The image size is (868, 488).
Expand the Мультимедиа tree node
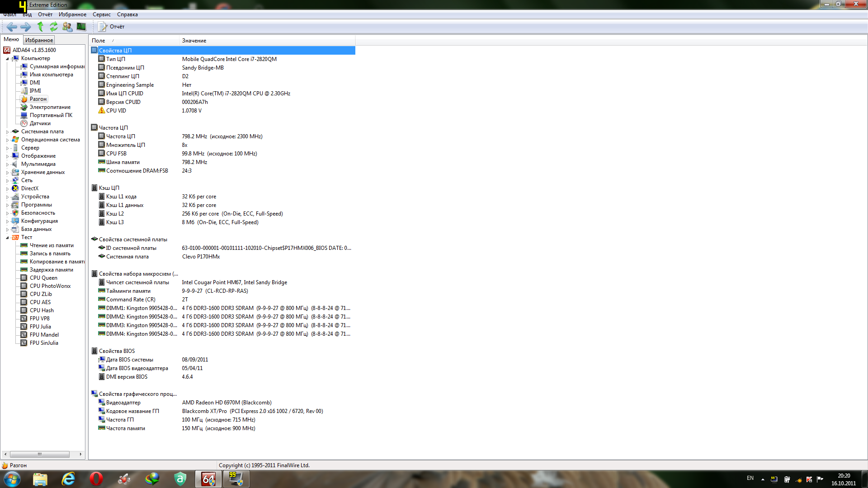point(8,164)
